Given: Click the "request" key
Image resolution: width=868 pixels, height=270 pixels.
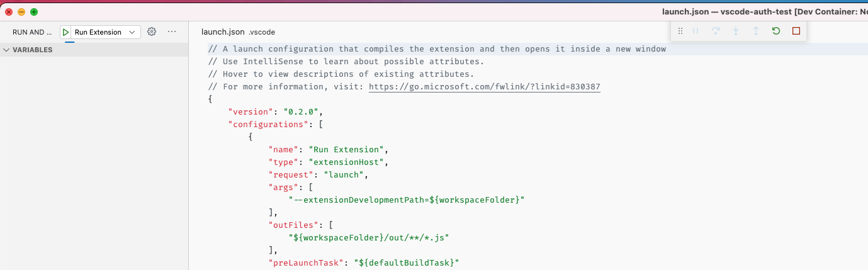Looking at the screenshot, I should coord(291,174).
